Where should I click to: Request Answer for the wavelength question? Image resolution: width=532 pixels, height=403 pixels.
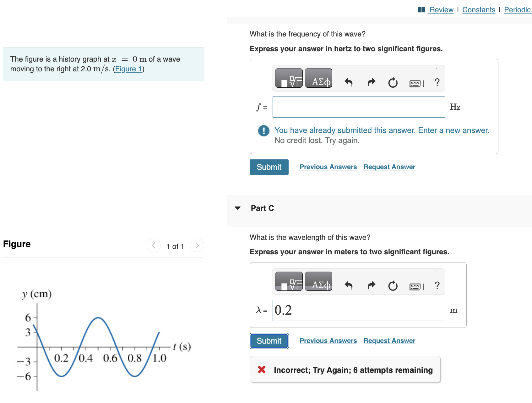[x=389, y=340]
